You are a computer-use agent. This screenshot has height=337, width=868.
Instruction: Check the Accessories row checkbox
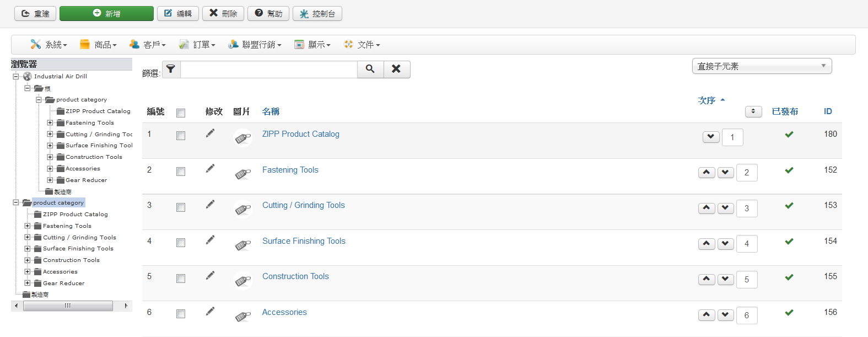(x=181, y=314)
